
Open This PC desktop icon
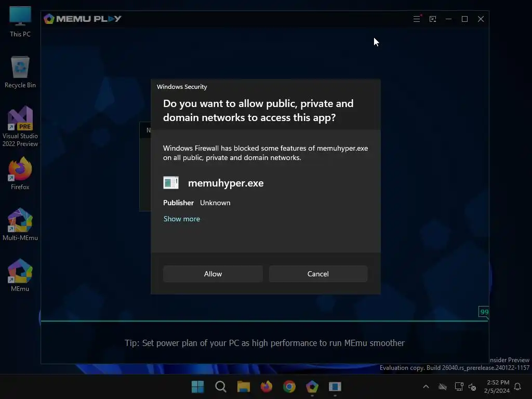coord(20,21)
